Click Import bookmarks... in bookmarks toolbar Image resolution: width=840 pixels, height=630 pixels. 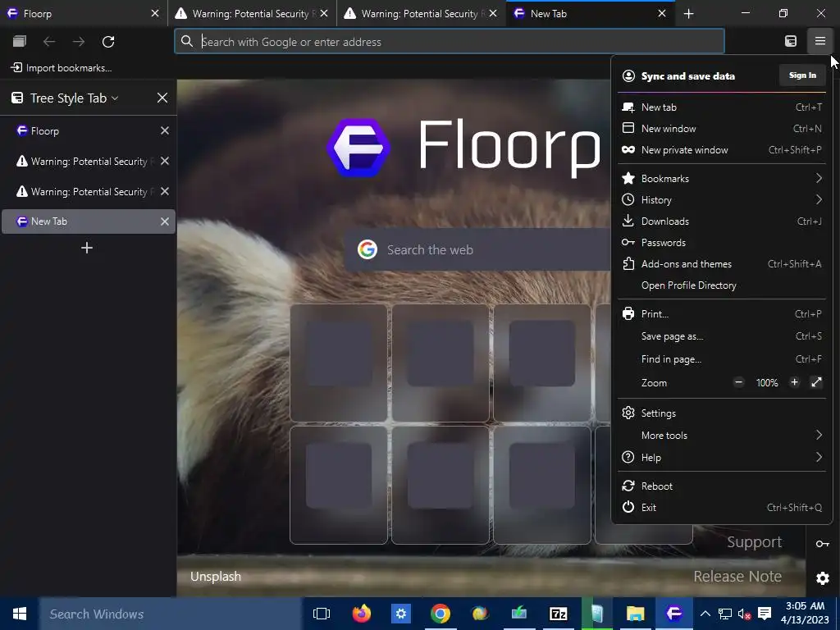click(x=61, y=68)
